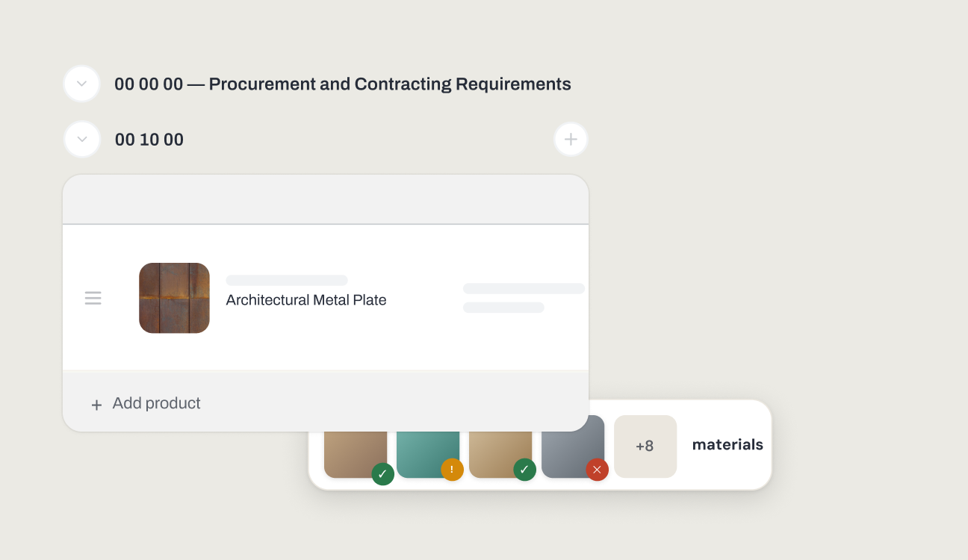This screenshot has height=560, width=968.
Task: Click the plus button beside 00 10 00
Action: click(x=571, y=139)
